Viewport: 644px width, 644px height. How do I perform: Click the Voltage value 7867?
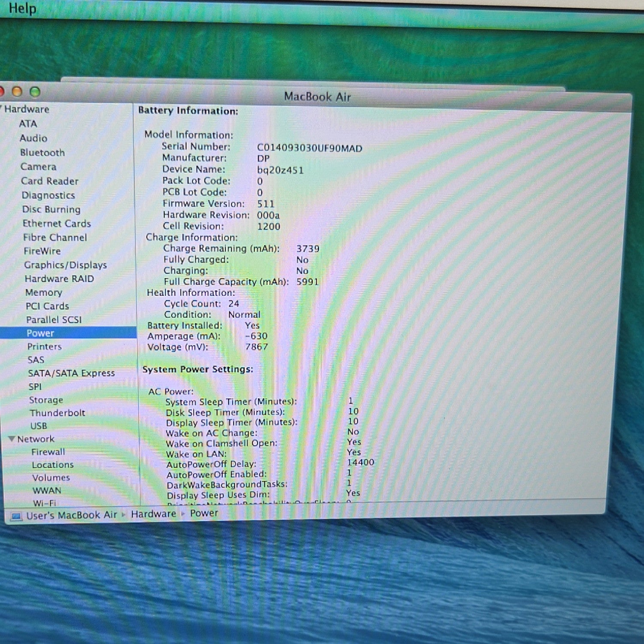[257, 346]
